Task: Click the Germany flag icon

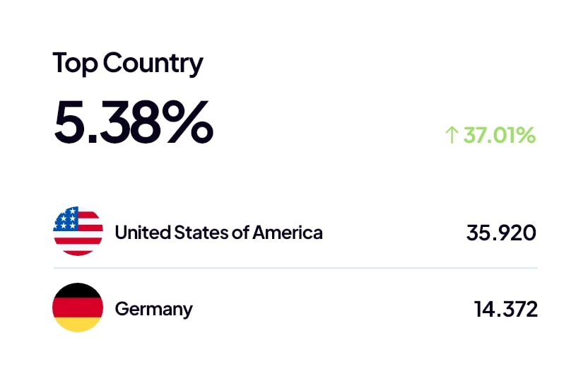Action: (x=78, y=308)
